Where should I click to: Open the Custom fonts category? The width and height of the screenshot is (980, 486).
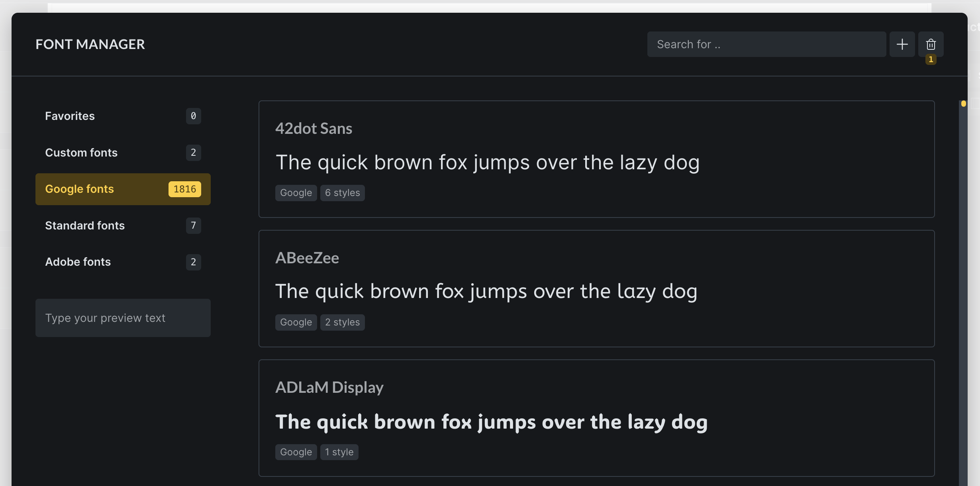pyautogui.click(x=123, y=153)
